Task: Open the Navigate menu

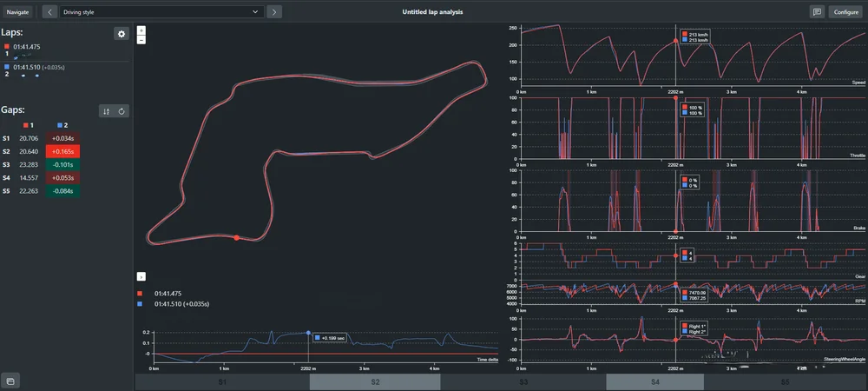Action: [x=17, y=11]
